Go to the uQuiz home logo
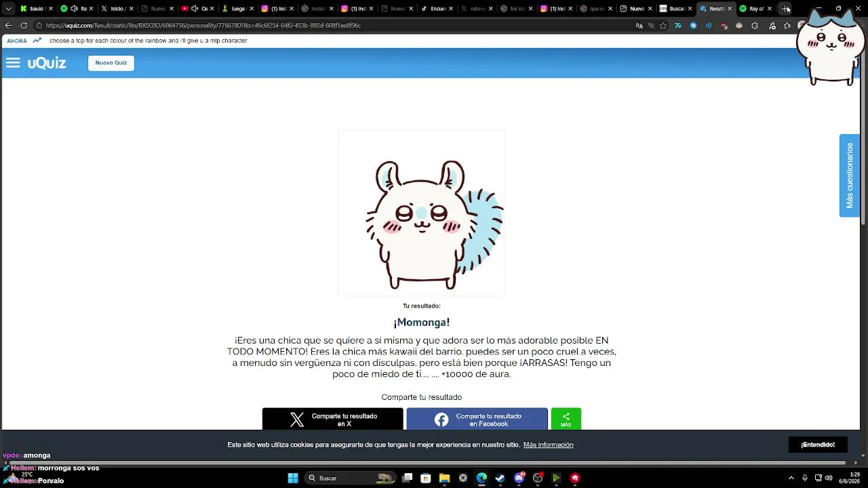The image size is (868, 488). click(x=47, y=63)
